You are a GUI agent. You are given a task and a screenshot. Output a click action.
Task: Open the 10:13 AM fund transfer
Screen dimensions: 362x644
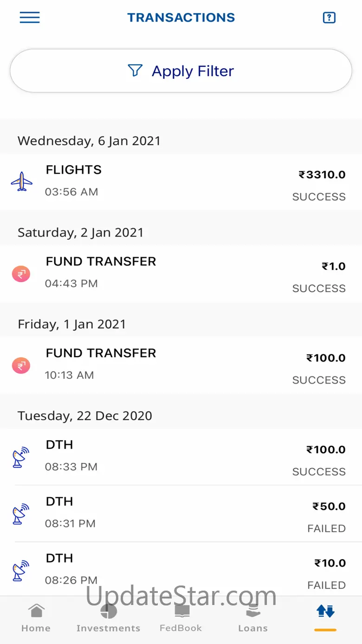(181, 365)
